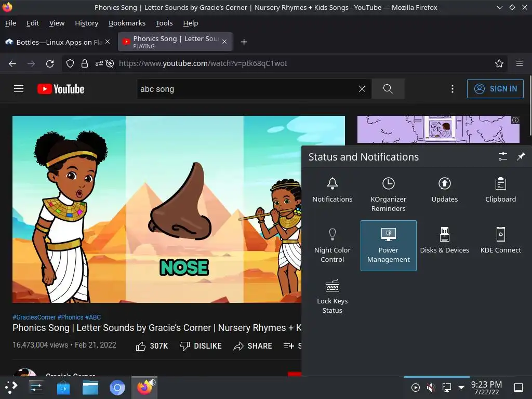Bookmark this page with the star
This screenshot has height=399, width=532.
pos(499,63)
